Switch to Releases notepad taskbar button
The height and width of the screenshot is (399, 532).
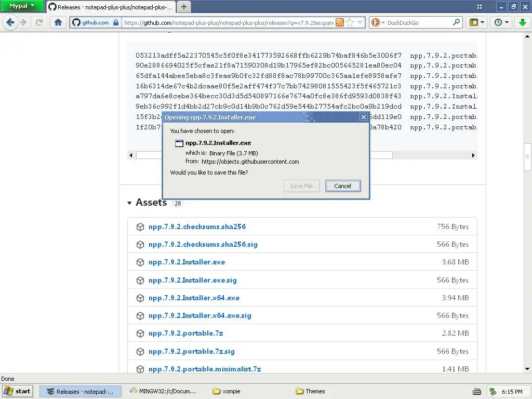[81, 392]
